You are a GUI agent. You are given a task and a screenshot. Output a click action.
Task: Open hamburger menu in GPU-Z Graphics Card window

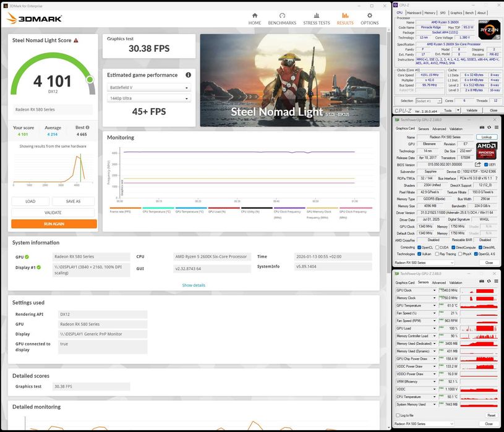[x=497, y=127]
